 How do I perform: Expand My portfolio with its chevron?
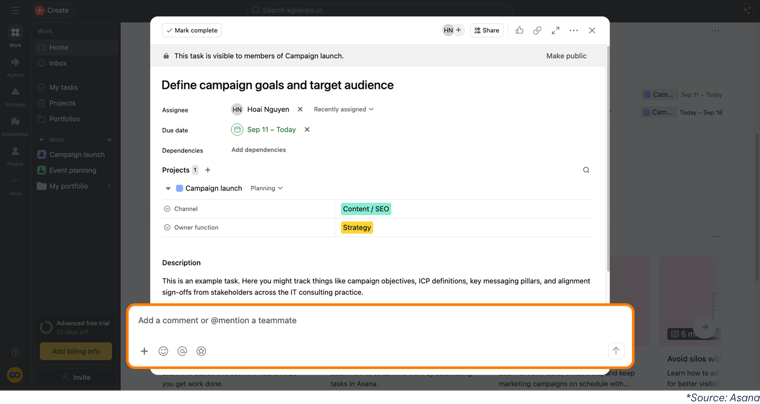click(x=109, y=186)
